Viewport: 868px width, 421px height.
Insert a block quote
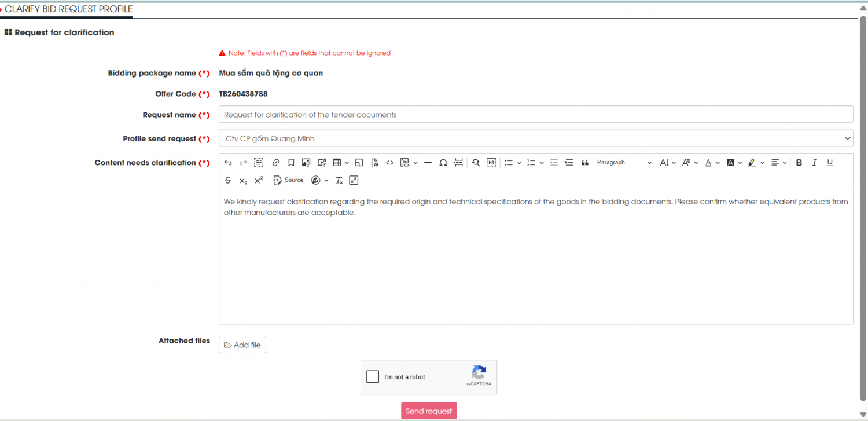(x=584, y=163)
